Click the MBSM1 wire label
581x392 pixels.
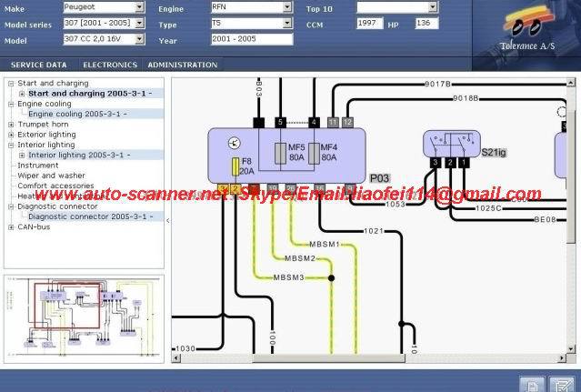(x=325, y=244)
